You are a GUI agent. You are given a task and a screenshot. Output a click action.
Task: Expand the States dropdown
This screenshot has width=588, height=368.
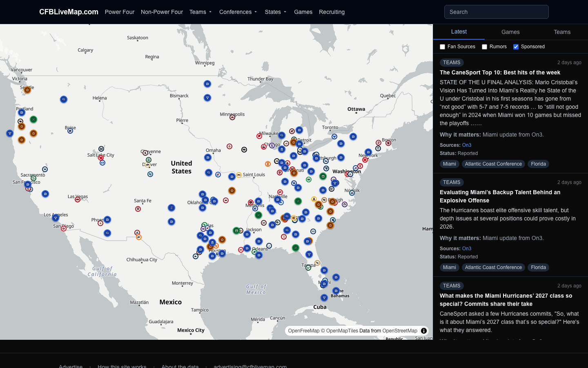(276, 12)
